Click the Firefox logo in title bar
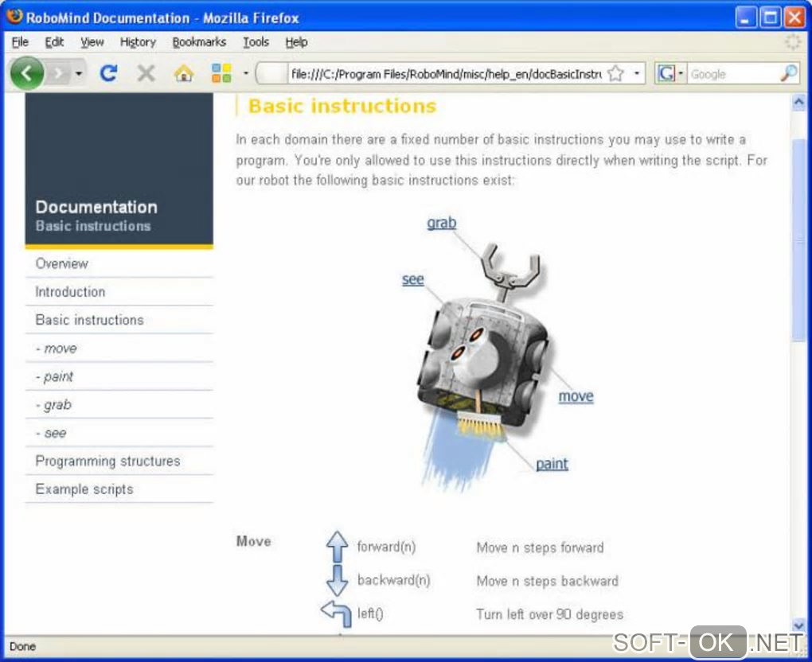 (14, 17)
